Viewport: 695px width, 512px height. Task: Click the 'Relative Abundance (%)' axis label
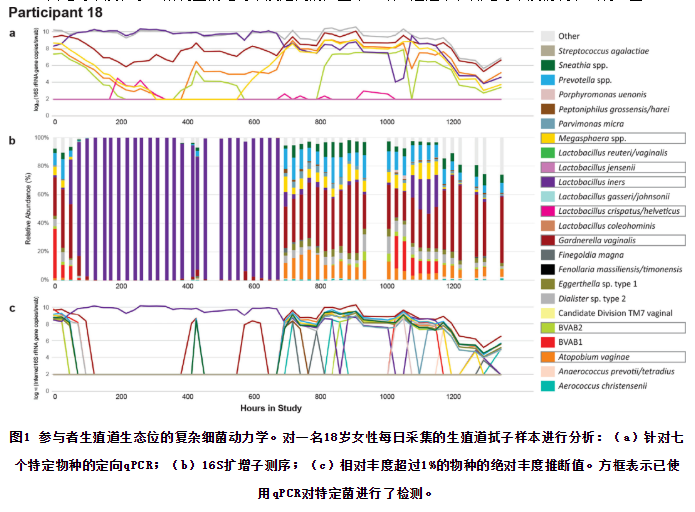28,208
